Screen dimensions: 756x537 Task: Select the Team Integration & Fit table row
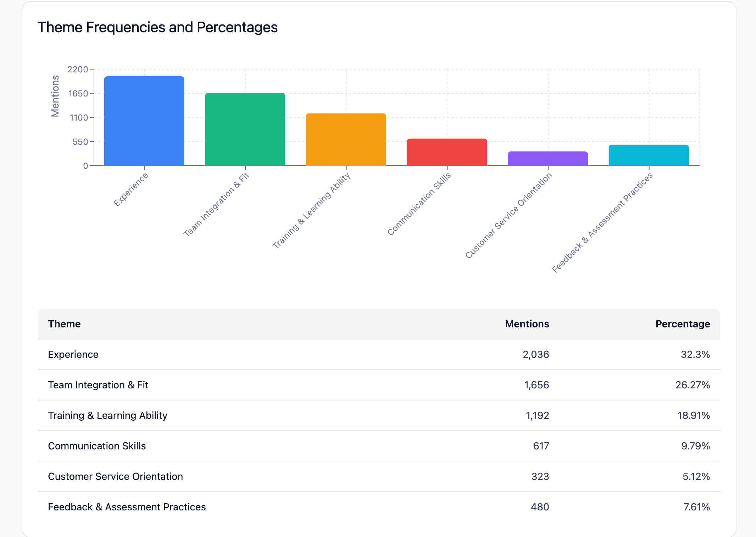point(98,385)
